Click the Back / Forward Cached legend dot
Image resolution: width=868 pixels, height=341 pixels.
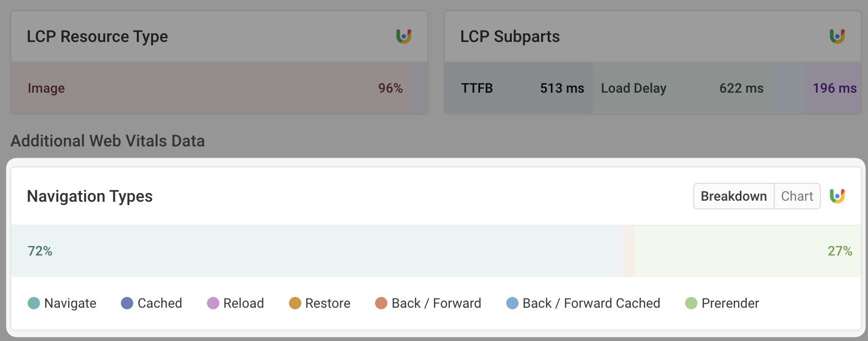[512, 303]
